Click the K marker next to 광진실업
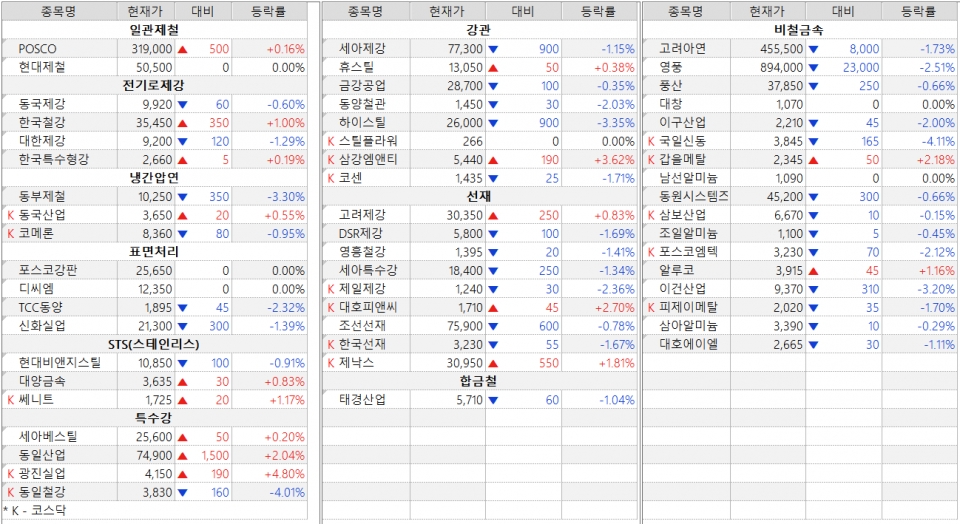This screenshot has width=960, height=524. click(10, 473)
